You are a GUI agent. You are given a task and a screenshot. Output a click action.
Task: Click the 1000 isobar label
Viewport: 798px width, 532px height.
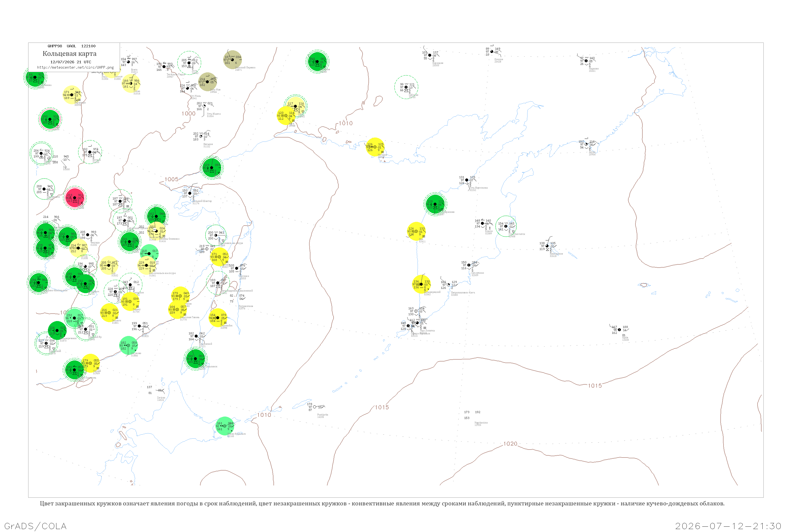pyautogui.click(x=188, y=114)
